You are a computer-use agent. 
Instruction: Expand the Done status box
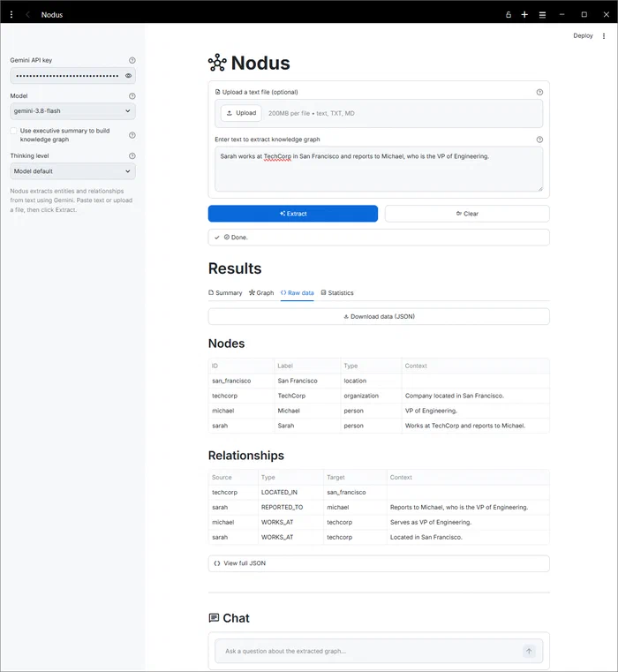click(x=379, y=238)
